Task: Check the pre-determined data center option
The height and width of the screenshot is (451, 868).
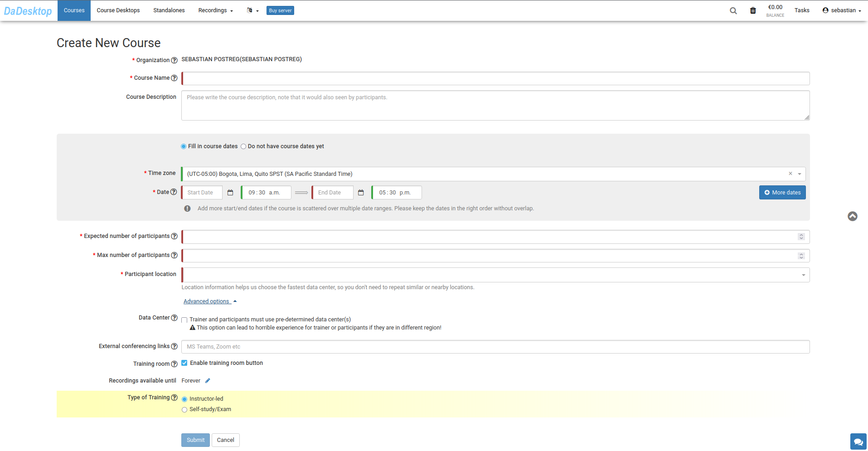Action: click(x=184, y=320)
